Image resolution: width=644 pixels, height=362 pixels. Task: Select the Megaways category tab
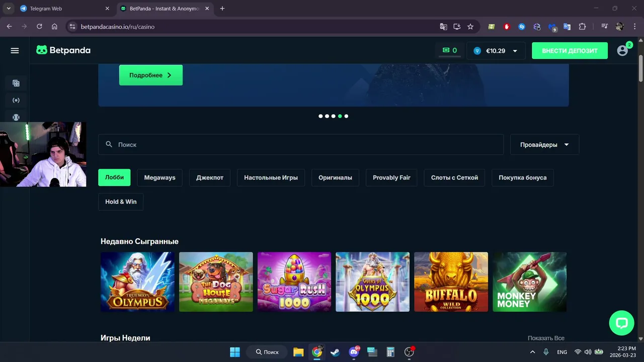[x=160, y=177]
